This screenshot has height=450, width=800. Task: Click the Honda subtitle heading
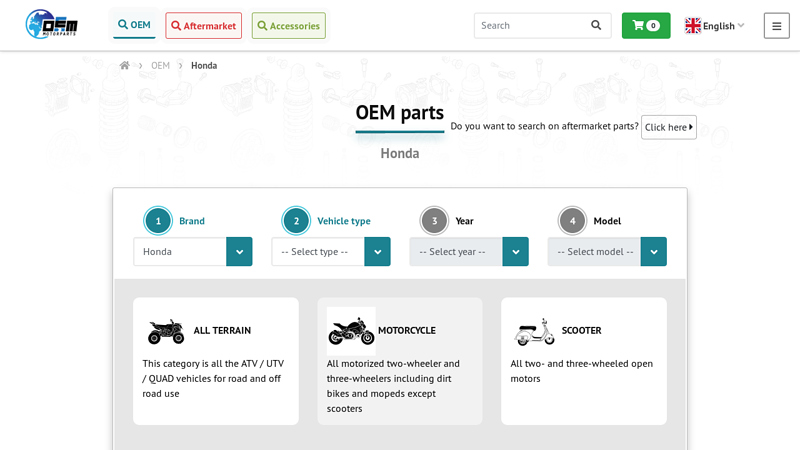(399, 154)
